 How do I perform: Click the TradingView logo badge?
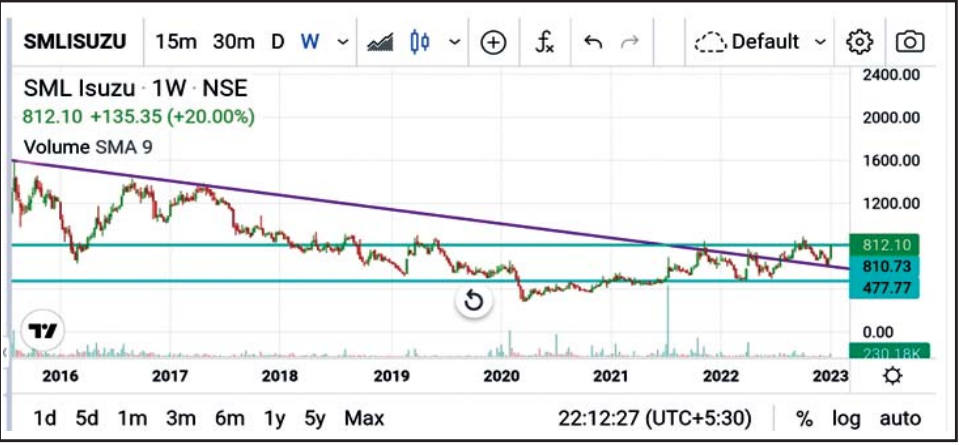coord(43,331)
